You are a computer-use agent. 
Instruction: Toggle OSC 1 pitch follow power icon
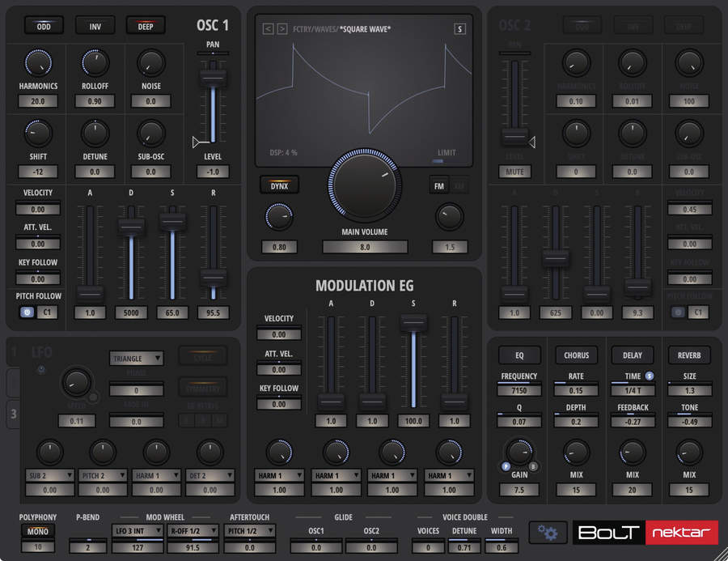27,312
